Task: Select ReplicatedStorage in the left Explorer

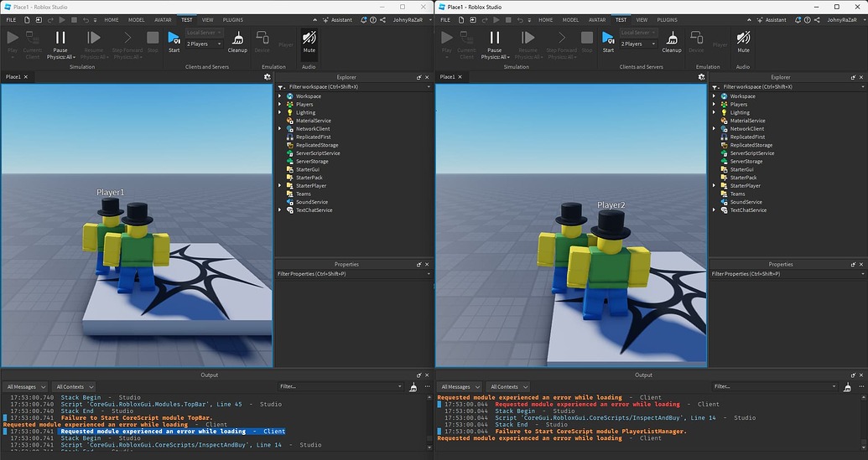Action: [317, 145]
